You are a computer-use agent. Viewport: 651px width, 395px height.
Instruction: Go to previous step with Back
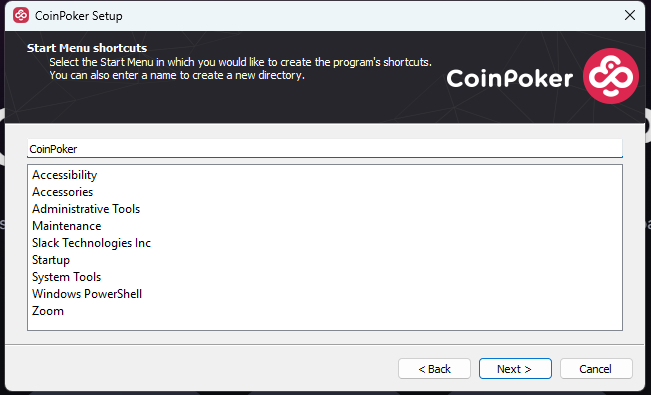434,369
